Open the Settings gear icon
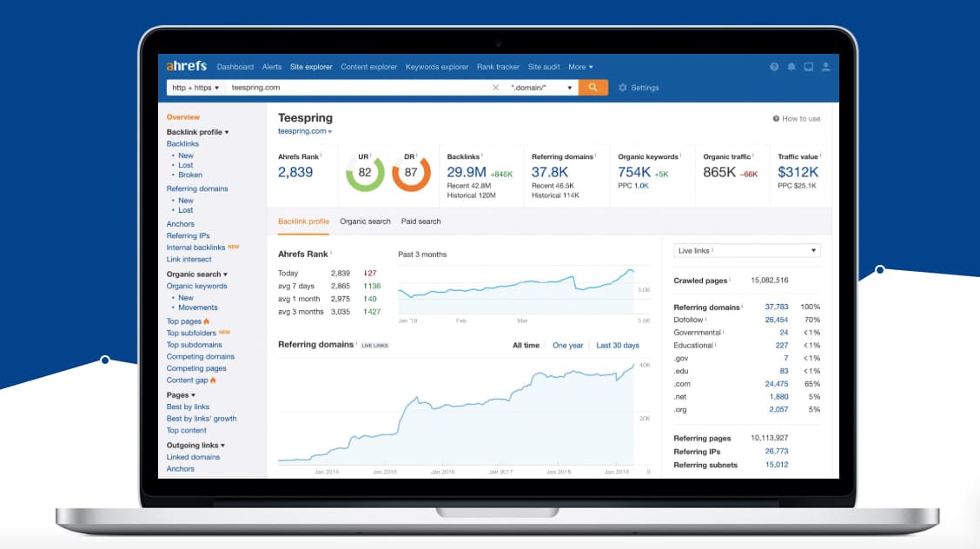The image size is (980, 549). point(623,88)
